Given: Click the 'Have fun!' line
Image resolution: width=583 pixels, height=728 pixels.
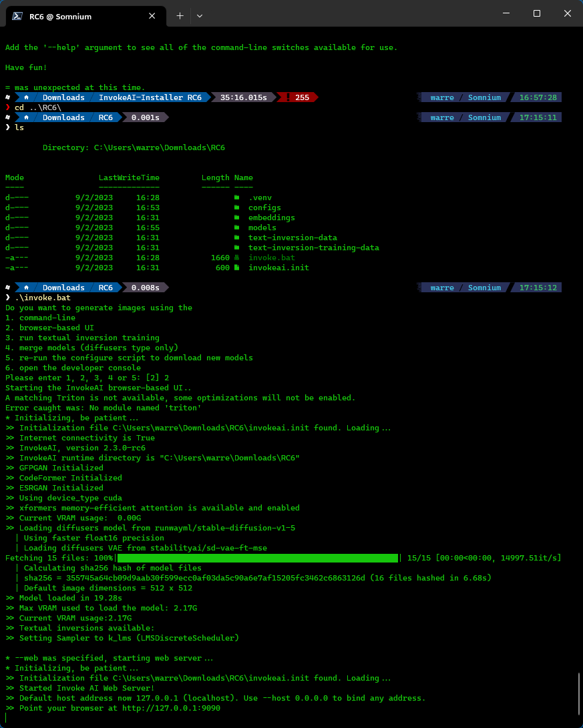Looking at the screenshot, I should pos(26,67).
